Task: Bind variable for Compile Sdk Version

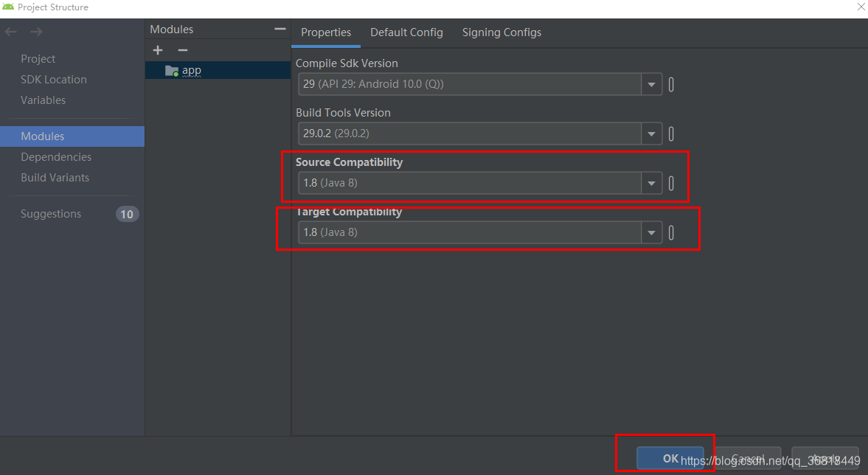Action: pyautogui.click(x=671, y=85)
